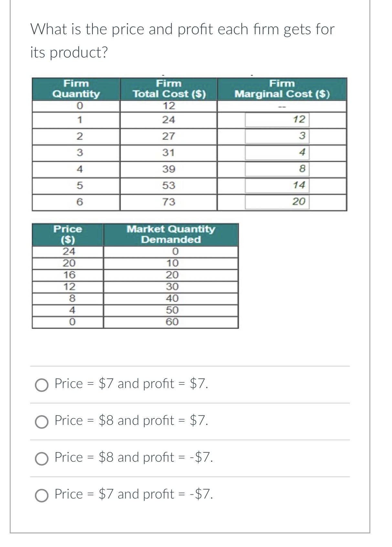Screen dimensions: 392x547
Task: Click the marginal cost input showing 14
Action: [278, 185]
